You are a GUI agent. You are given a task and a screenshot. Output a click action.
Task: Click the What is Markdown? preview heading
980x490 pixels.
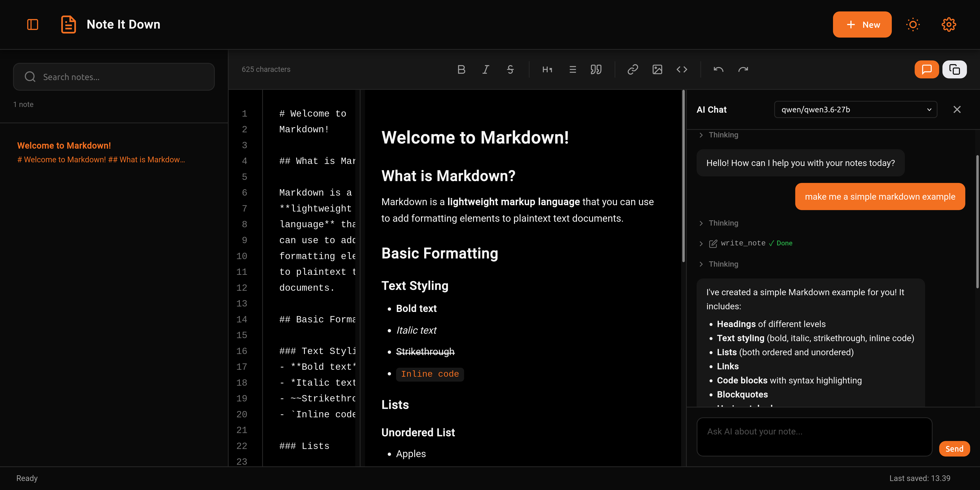pos(448,176)
